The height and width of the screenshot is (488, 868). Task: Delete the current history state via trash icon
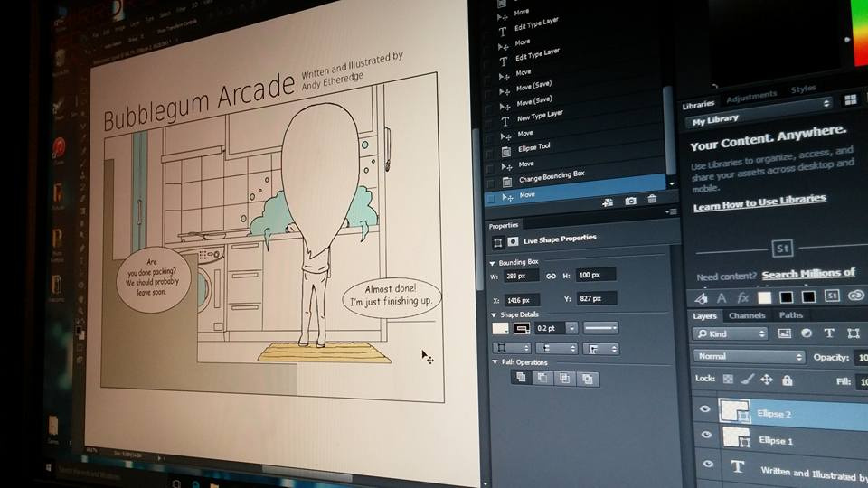click(x=651, y=200)
